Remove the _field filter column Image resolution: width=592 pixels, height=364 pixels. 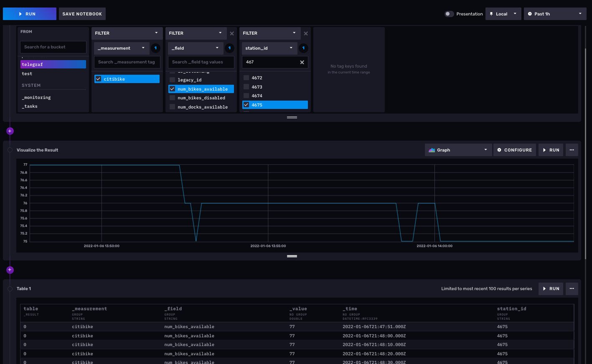(x=232, y=33)
